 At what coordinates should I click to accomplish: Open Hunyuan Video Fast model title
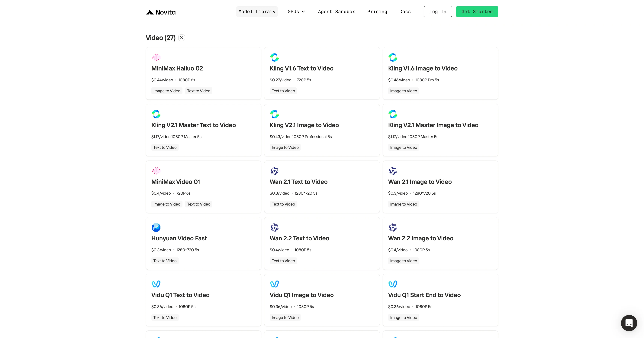click(x=179, y=238)
